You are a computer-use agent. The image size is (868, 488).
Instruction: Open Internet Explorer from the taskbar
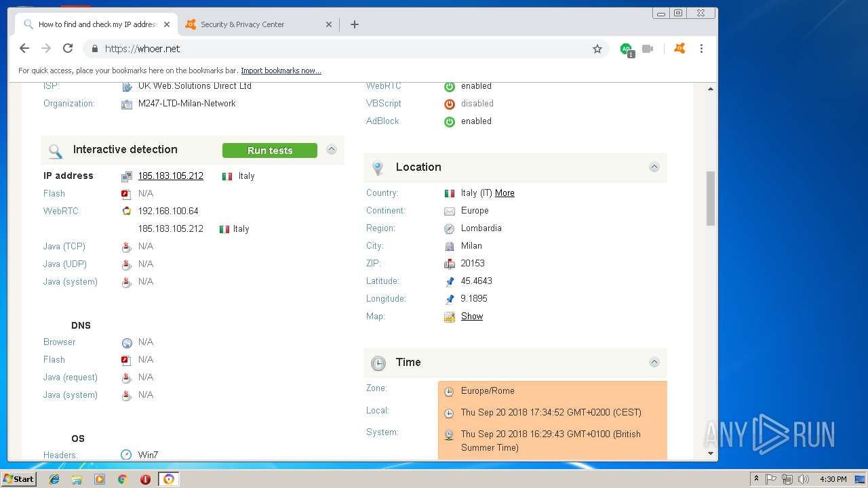(54, 479)
